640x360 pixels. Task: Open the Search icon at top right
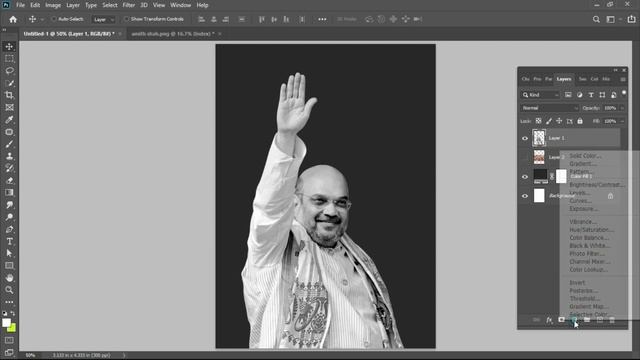[x=596, y=19]
